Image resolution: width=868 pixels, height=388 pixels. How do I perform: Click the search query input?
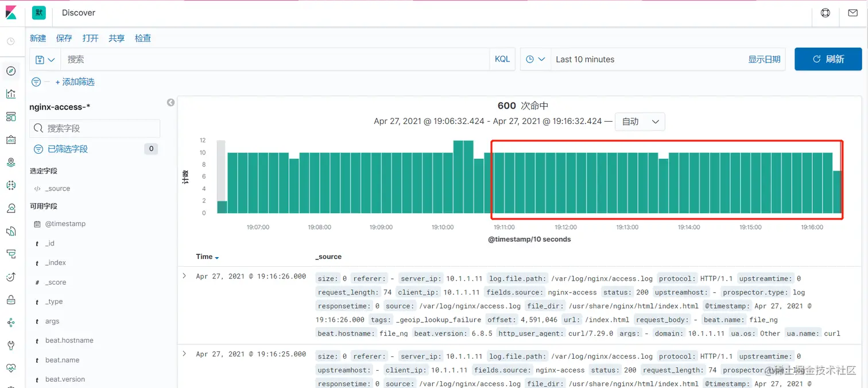(275, 59)
